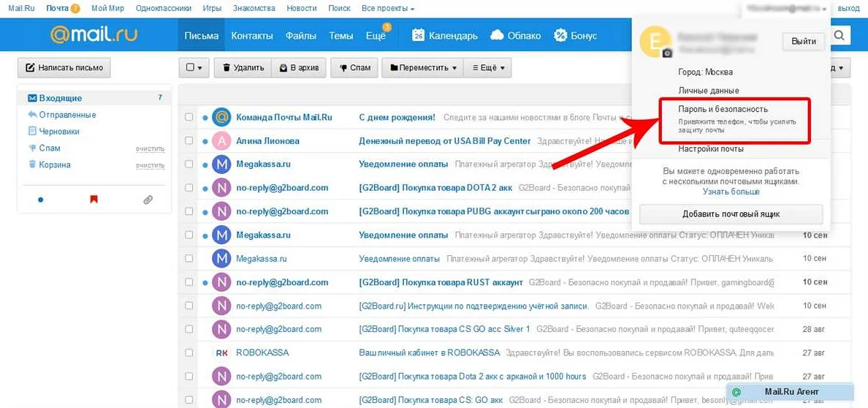The width and height of the screenshot is (868, 408).
Task: Open the Calendar icon in header
Action: (419, 35)
